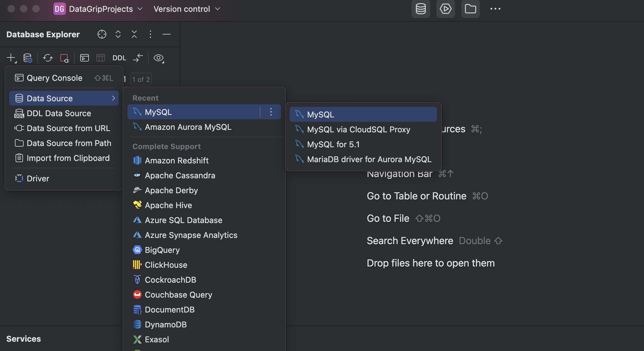Viewport: 644px width, 351px height.
Task: Select Apache Cassandra from the list
Action: [180, 175]
